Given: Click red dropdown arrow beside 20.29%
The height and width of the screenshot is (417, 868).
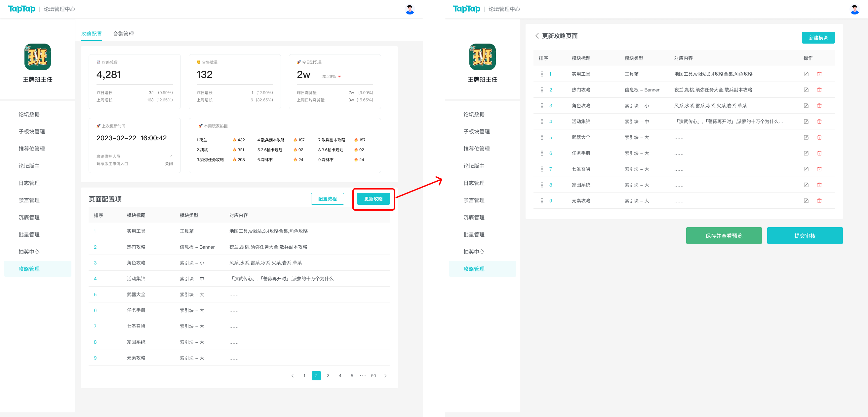Looking at the screenshot, I should coord(339,77).
